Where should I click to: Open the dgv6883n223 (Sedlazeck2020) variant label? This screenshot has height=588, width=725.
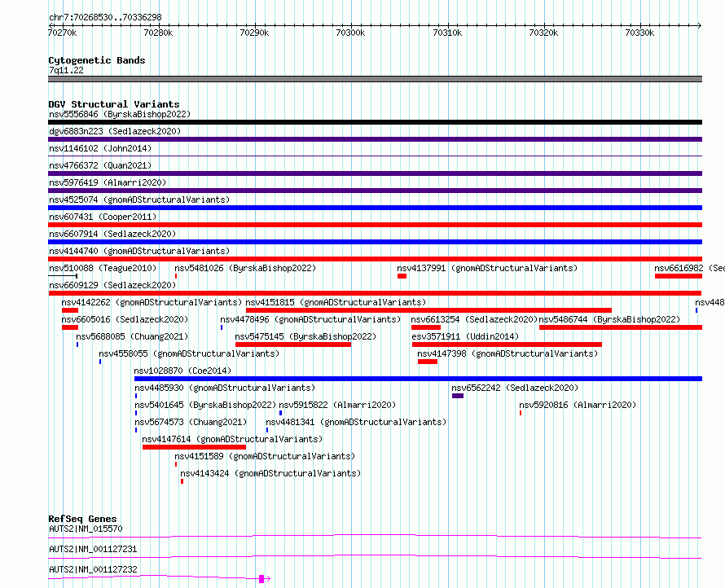tap(115, 131)
